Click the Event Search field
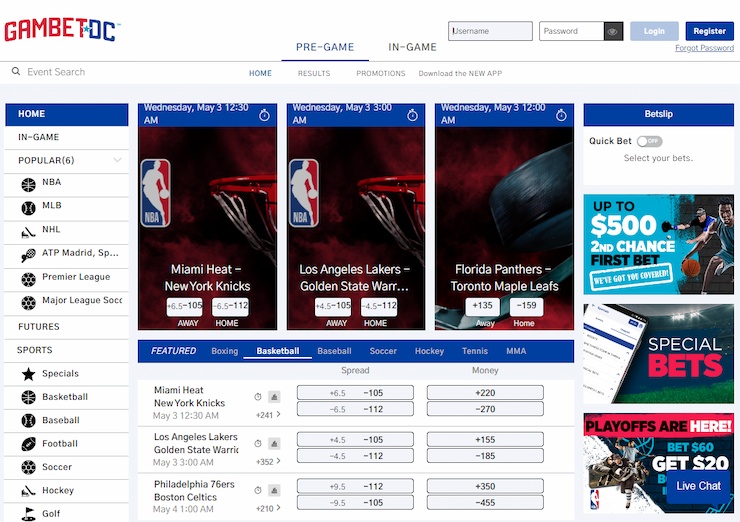 pos(56,72)
